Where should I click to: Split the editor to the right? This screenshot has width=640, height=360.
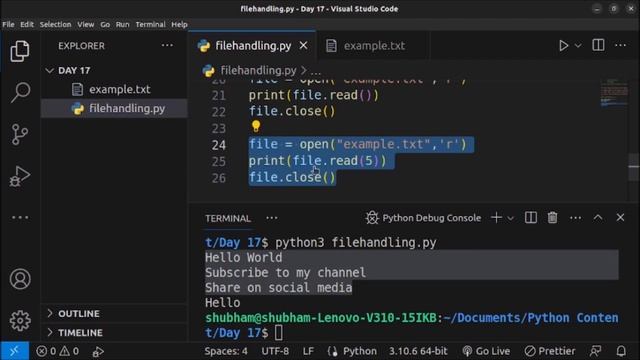click(598, 45)
